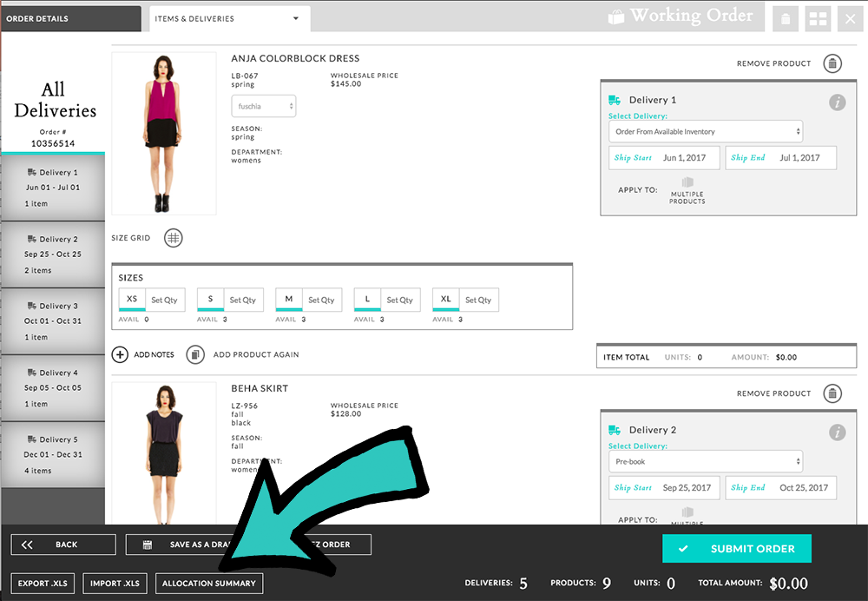Select Delivery 5 Dec 01 - Dec 31
This screenshot has height=601, width=868.
pos(53,455)
